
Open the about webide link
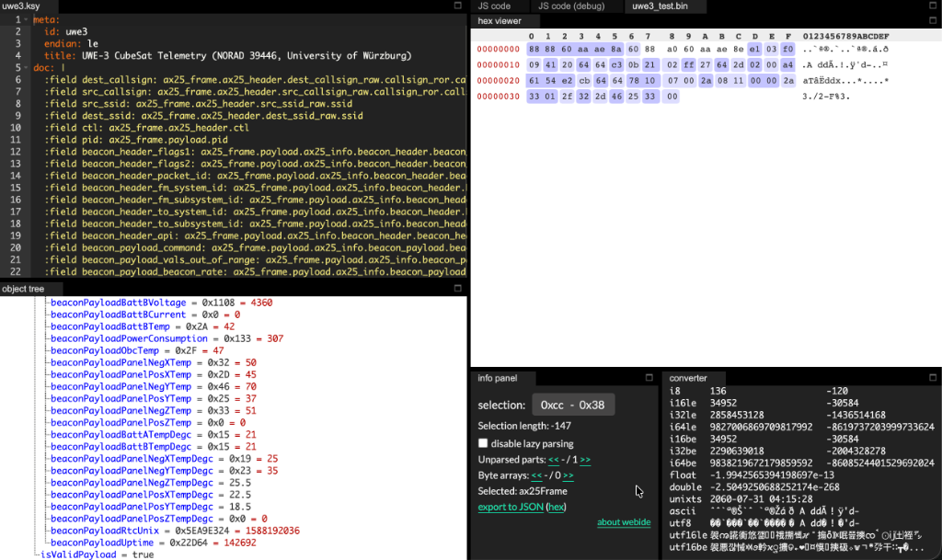[624, 522]
